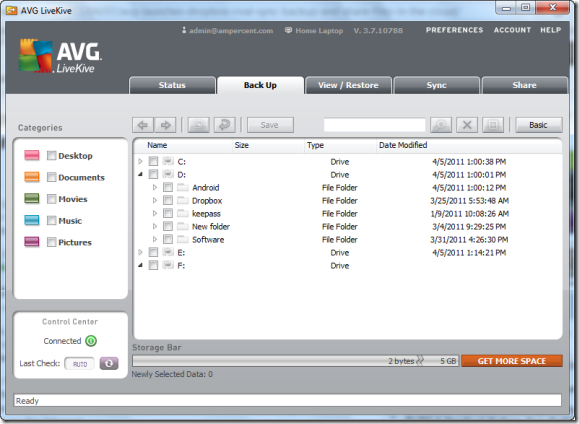579x424 pixels.
Task: Check the Documents category checkbox
Action: click(x=51, y=177)
